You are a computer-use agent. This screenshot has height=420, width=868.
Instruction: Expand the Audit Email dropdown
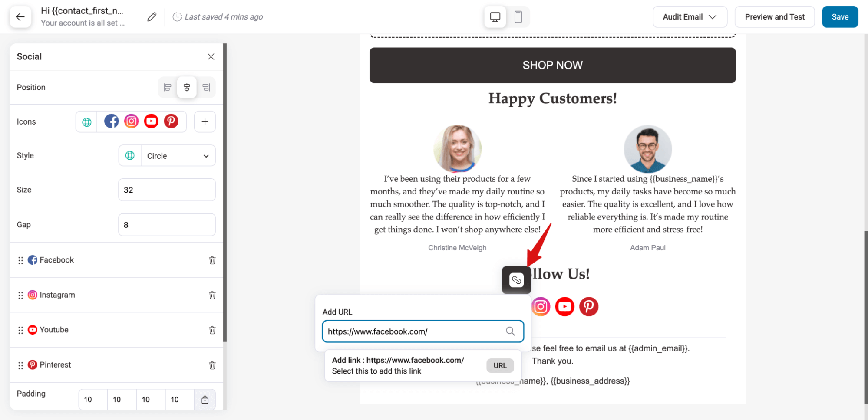pos(690,16)
